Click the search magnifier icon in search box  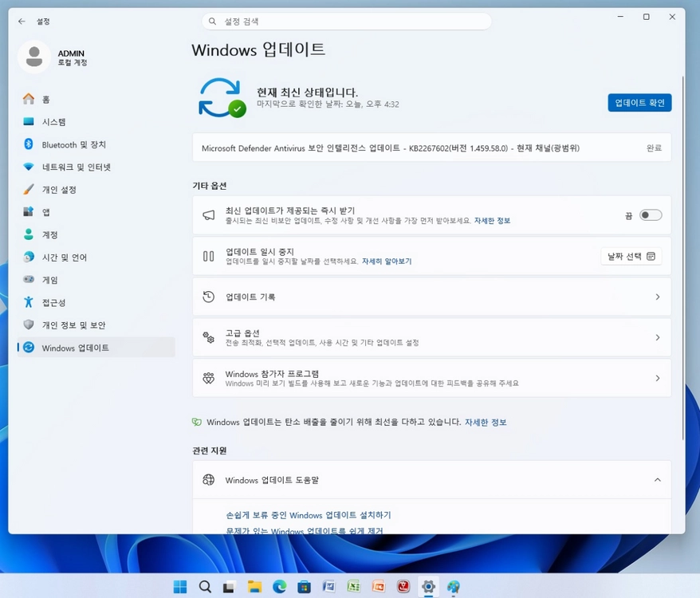click(213, 22)
